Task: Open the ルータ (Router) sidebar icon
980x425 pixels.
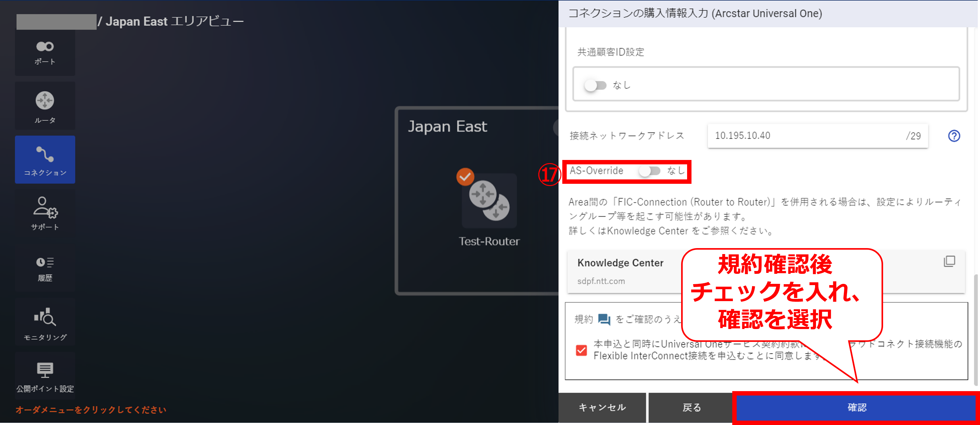Action: (45, 106)
